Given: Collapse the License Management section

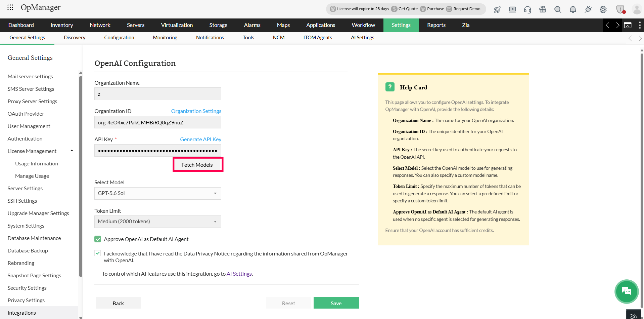Looking at the screenshot, I should [x=72, y=151].
